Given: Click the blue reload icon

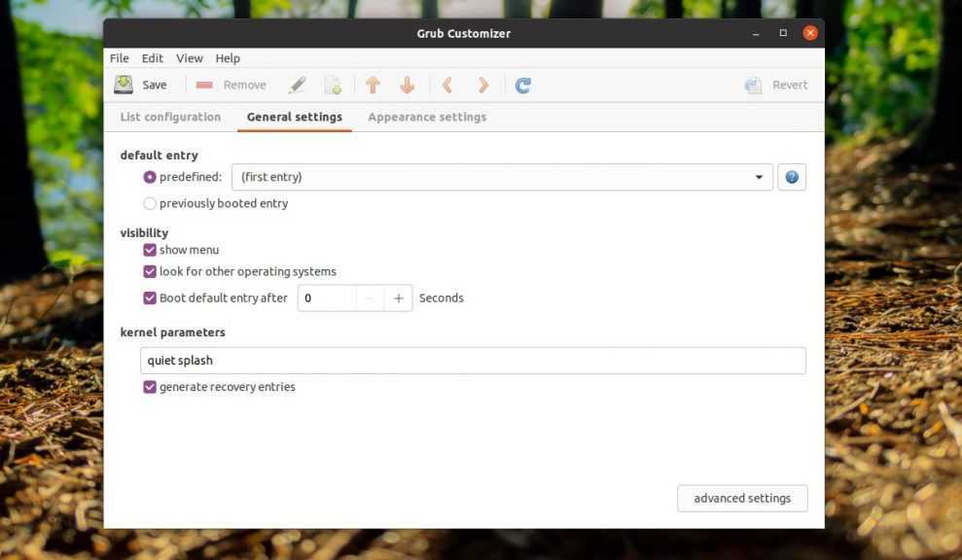Looking at the screenshot, I should (522, 86).
